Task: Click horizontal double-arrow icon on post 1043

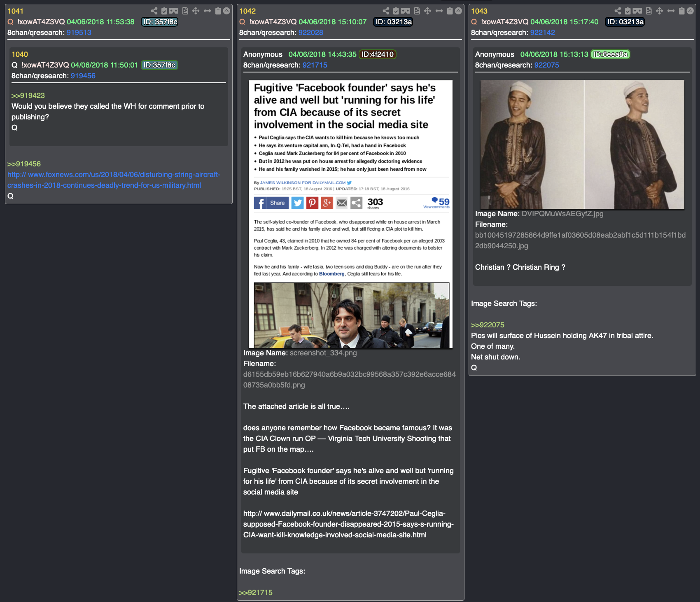Action: (671, 11)
